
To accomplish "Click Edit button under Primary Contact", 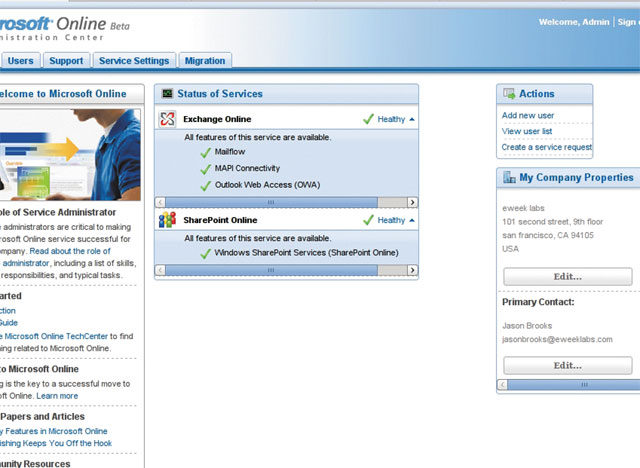I will (x=568, y=365).
